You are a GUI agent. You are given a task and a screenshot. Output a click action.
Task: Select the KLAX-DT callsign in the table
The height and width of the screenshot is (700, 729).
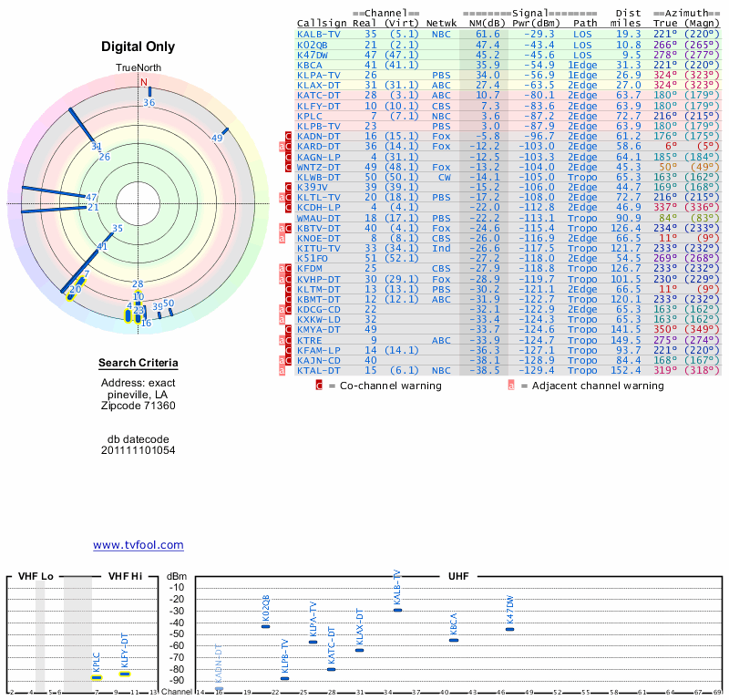[x=319, y=85]
